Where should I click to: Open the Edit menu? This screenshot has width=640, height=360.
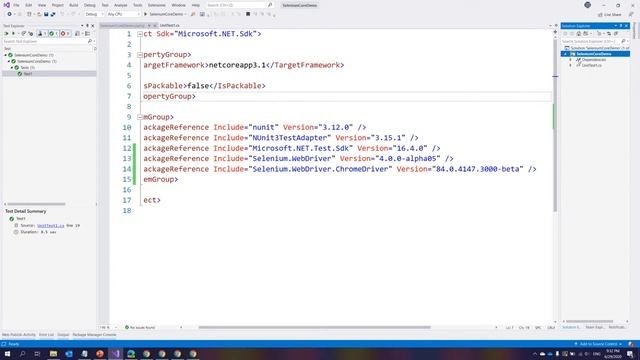[x=29, y=5]
